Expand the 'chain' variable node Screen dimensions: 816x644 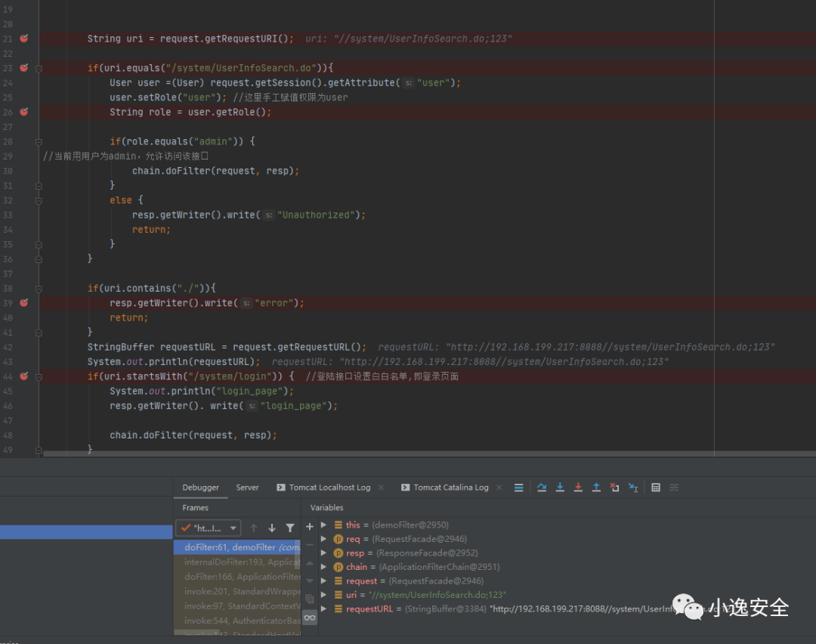(323, 566)
